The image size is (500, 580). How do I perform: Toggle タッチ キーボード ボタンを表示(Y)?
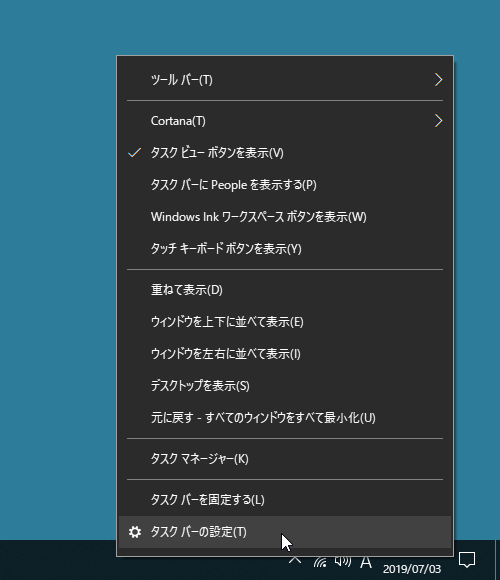(x=285, y=249)
